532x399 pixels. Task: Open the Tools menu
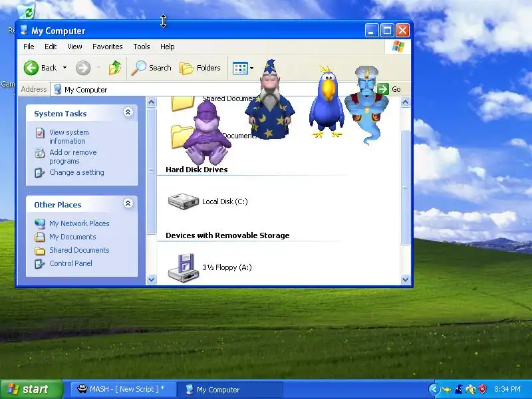point(142,47)
